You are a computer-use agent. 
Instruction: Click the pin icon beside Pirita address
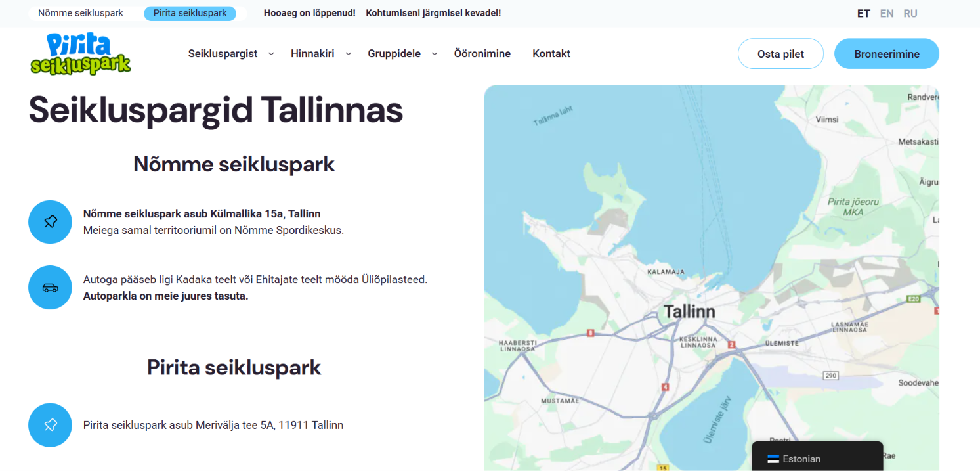click(x=50, y=425)
